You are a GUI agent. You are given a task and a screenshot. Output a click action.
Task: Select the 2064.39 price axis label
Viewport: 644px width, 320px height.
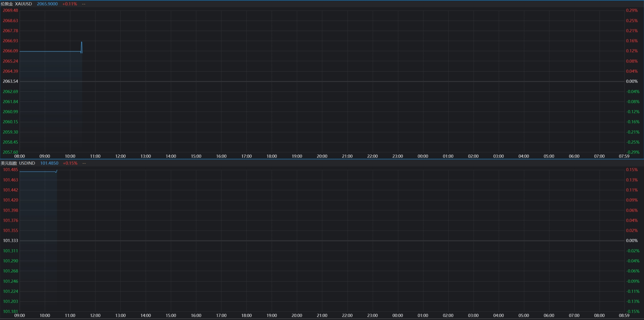pos(10,71)
